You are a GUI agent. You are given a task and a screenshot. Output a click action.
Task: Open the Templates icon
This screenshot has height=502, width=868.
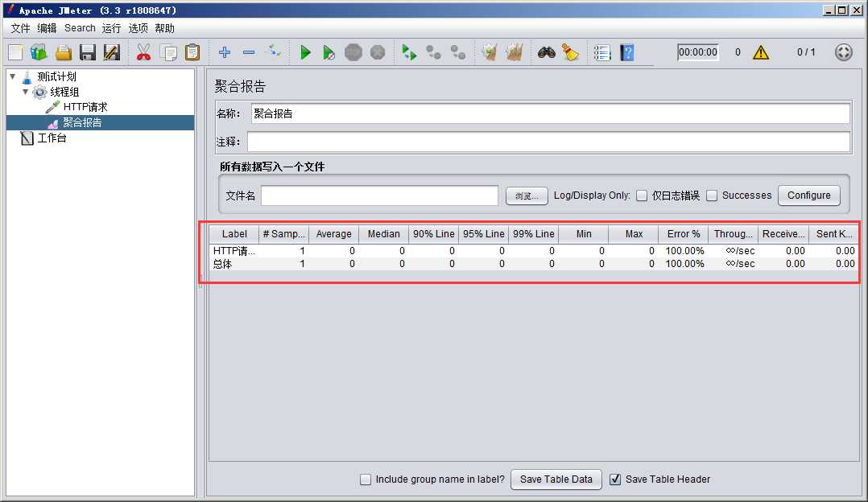coord(39,52)
